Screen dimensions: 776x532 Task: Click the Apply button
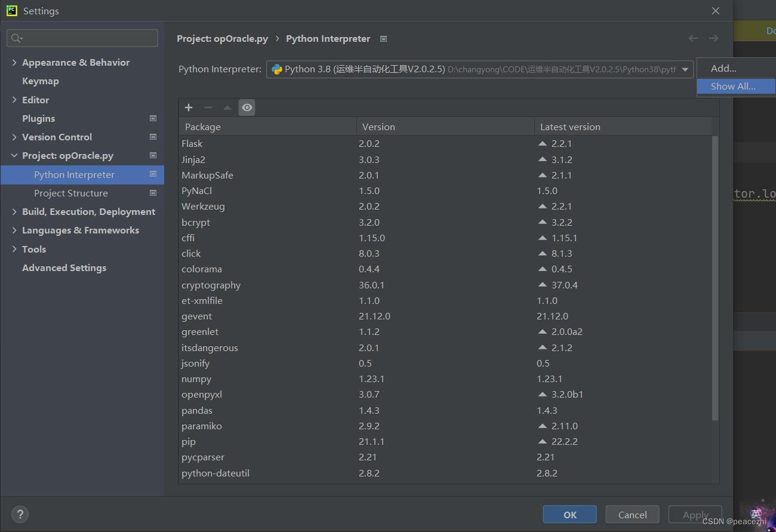click(695, 515)
